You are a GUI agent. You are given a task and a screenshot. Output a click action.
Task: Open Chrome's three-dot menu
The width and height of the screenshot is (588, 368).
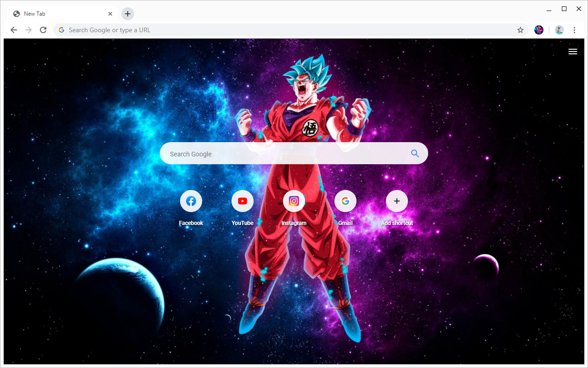click(574, 30)
